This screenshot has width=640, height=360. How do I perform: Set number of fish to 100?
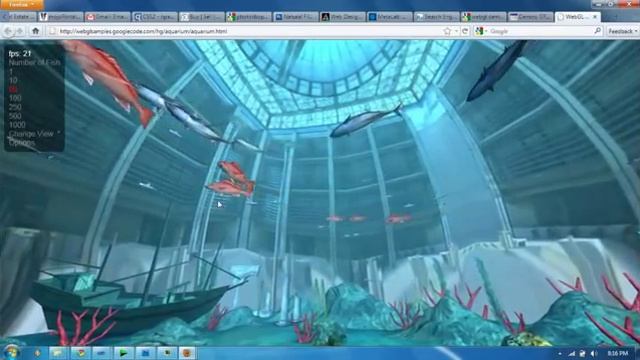[15, 98]
